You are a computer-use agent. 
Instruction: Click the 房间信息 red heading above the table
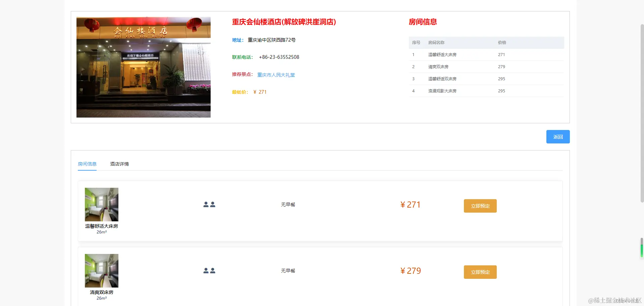(423, 22)
